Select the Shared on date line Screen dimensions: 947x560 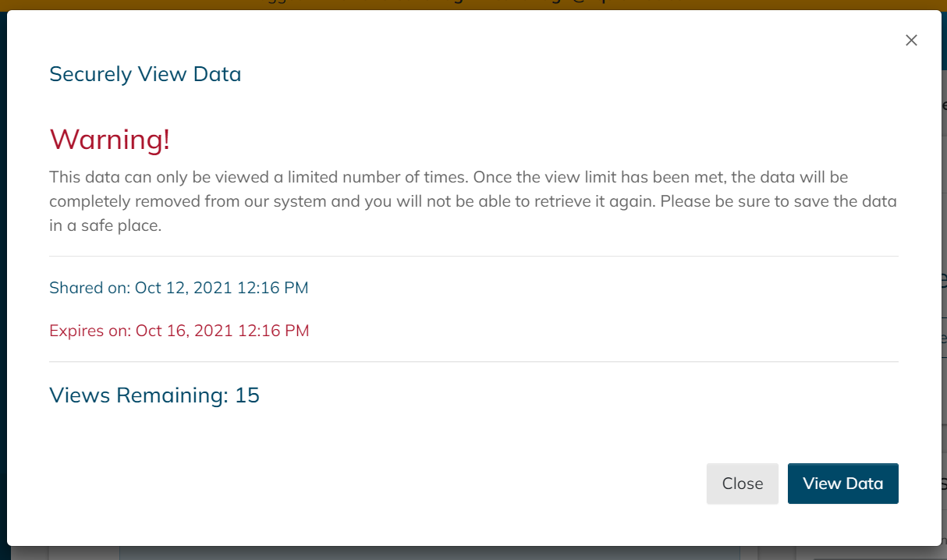tap(179, 288)
